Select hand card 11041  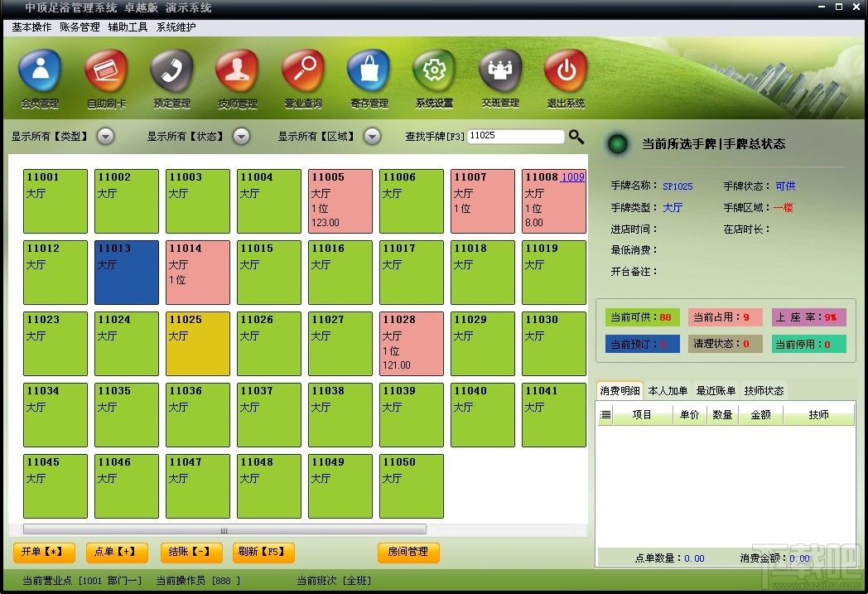(553, 414)
